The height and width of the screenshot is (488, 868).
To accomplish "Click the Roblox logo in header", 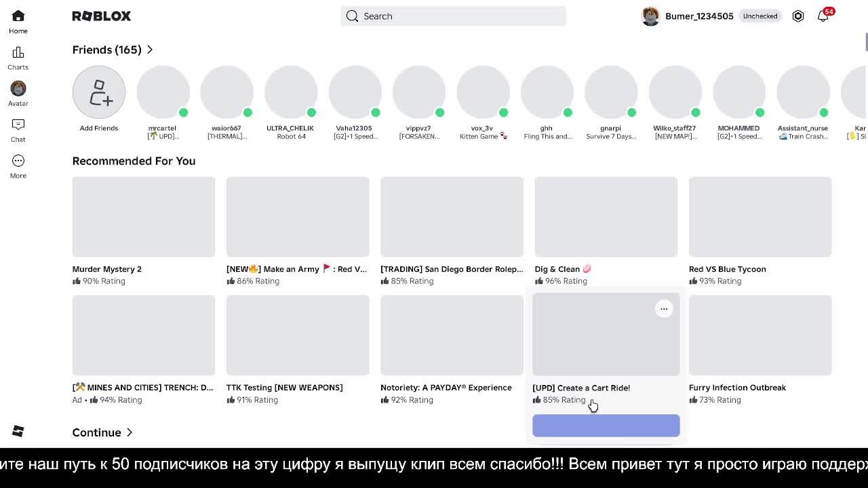I will coord(102,16).
